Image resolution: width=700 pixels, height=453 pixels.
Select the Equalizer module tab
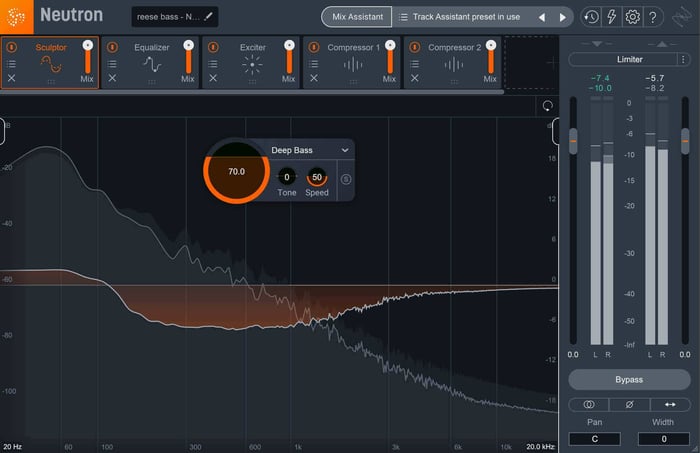point(151,62)
